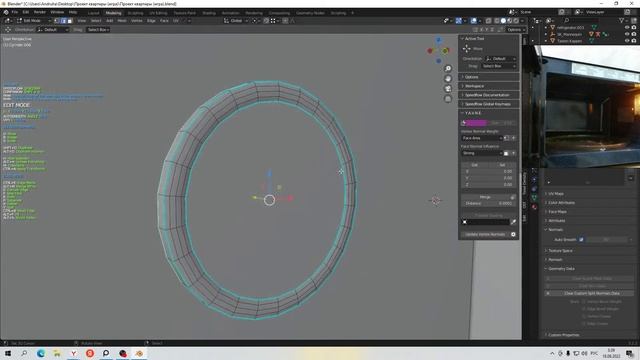Expand UV Maps panel
Viewport: 640px width, 360px height.
coord(588,194)
